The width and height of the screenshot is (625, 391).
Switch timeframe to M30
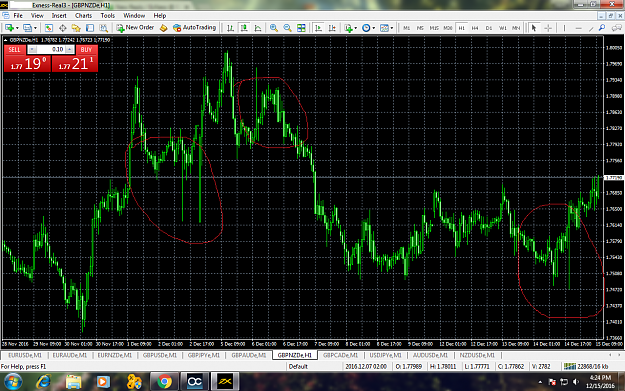click(448, 28)
